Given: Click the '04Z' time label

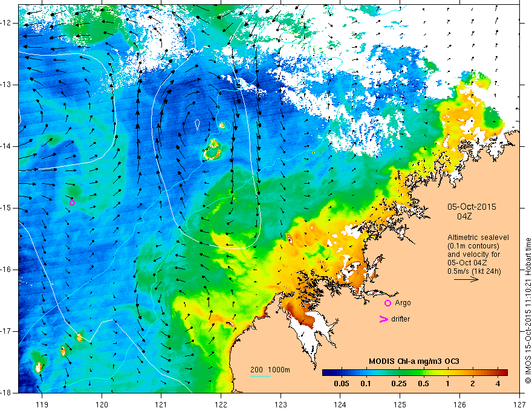Looking at the screenshot, I should tap(464, 216).
